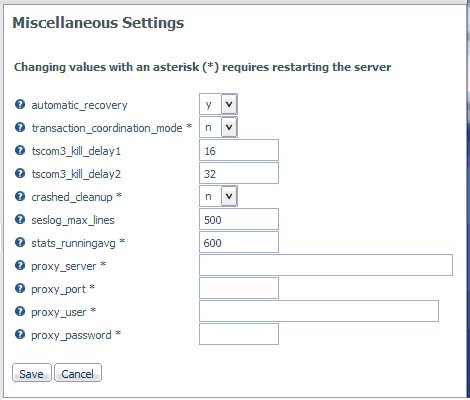Open help for seslog_max_lines

pyautogui.click(x=20, y=219)
